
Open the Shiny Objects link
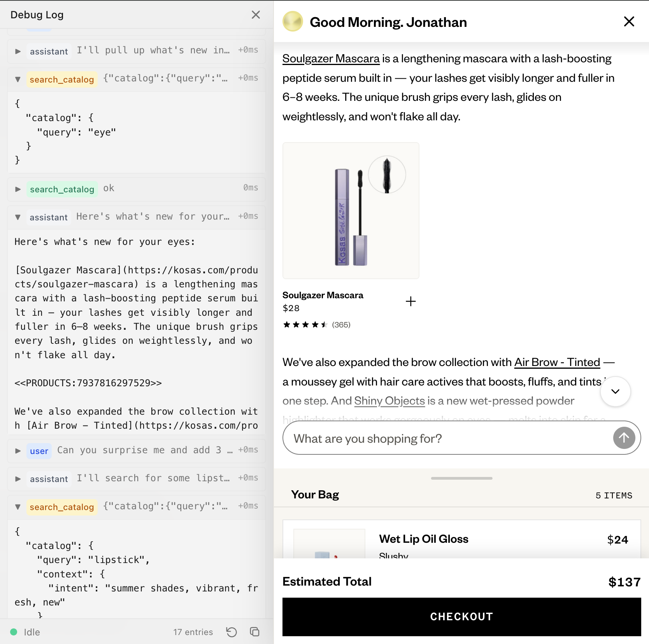[x=389, y=401]
